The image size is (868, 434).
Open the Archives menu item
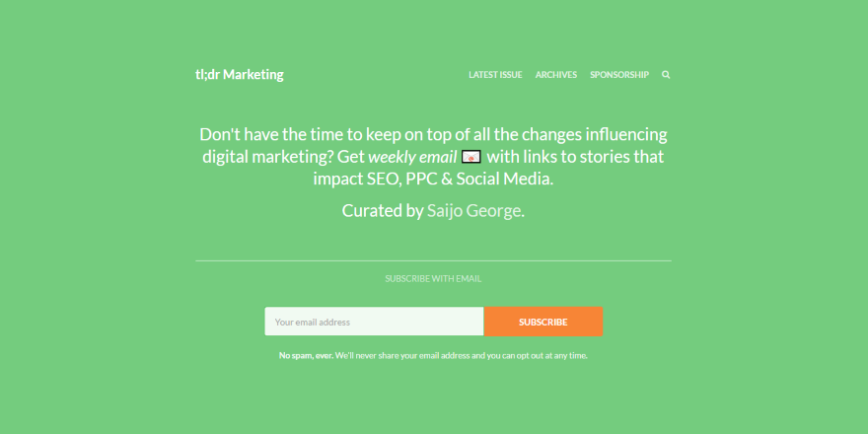556,75
